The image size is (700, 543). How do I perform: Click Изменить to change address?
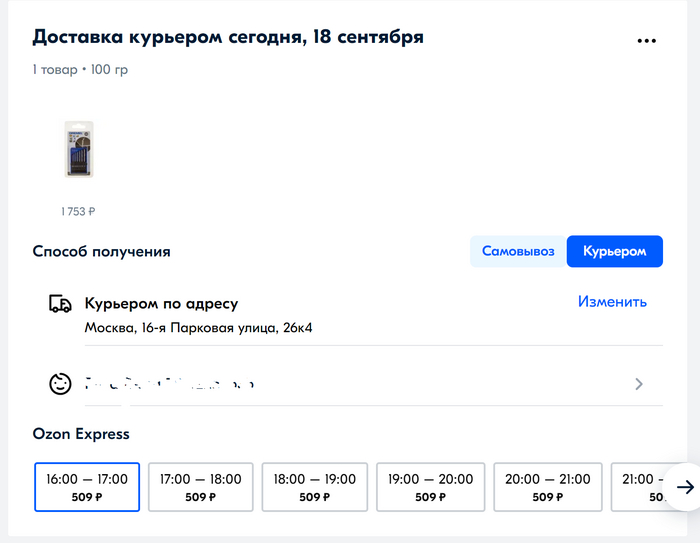(612, 302)
